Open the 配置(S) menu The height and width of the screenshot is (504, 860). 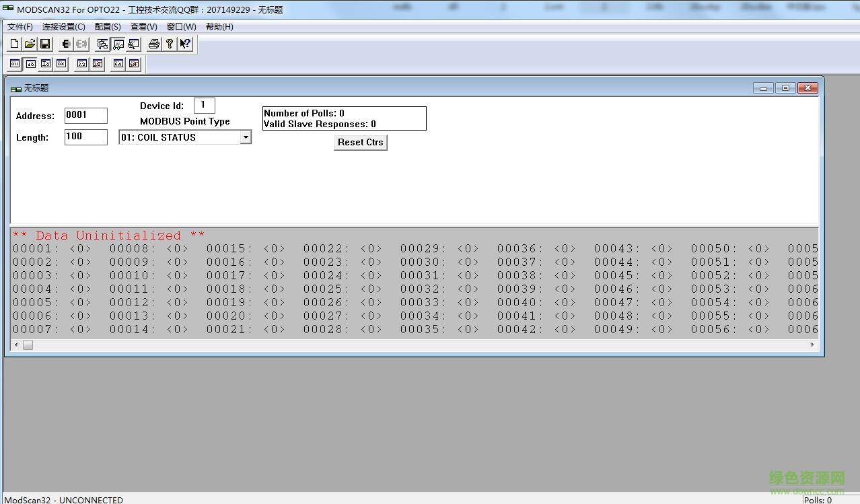(x=108, y=27)
